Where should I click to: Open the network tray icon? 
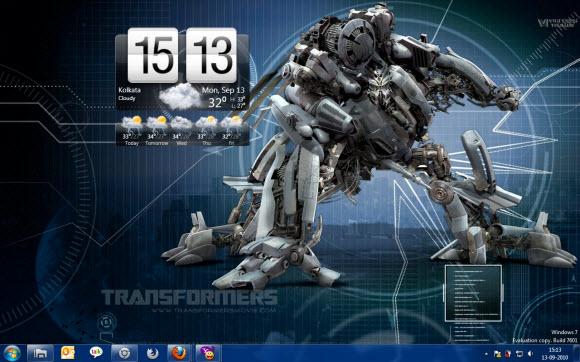[519, 354]
